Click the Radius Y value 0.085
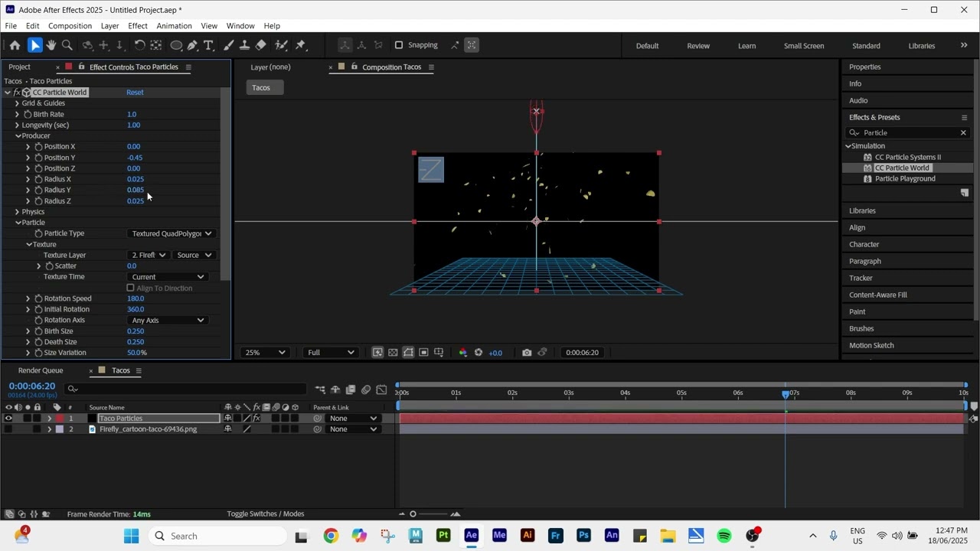This screenshot has height=551, width=980. click(136, 190)
